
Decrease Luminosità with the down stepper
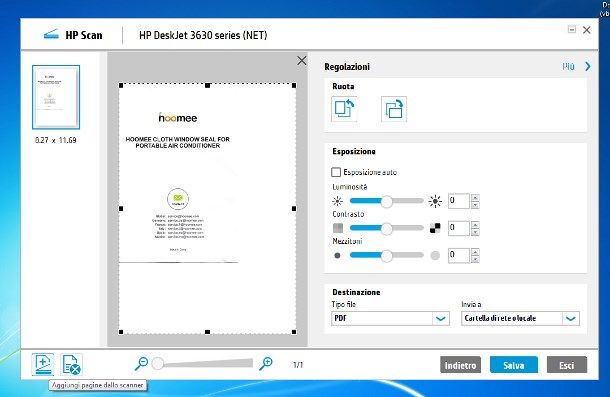click(475, 205)
